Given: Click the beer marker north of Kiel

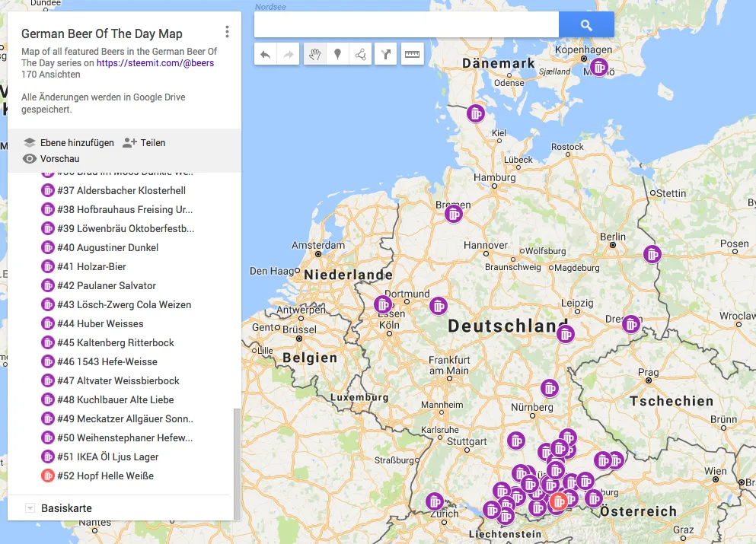Looking at the screenshot, I should pyautogui.click(x=476, y=114).
